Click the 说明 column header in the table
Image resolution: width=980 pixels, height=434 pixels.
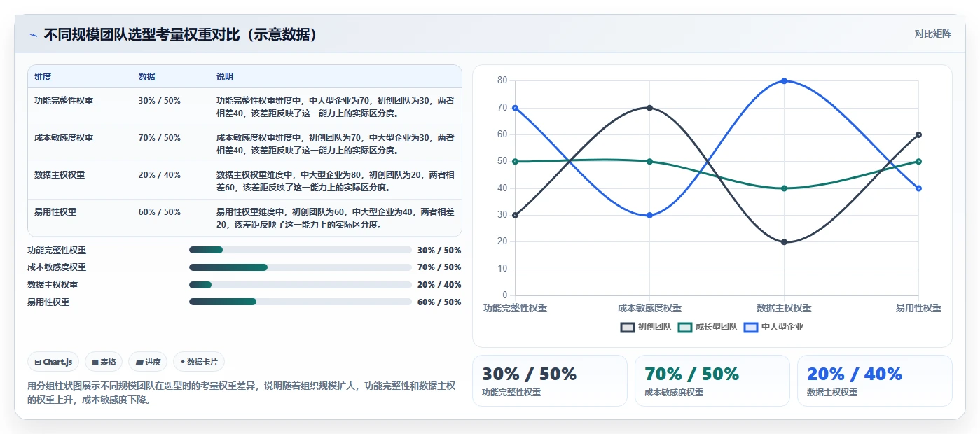pyautogui.click(x=225, y=77)
